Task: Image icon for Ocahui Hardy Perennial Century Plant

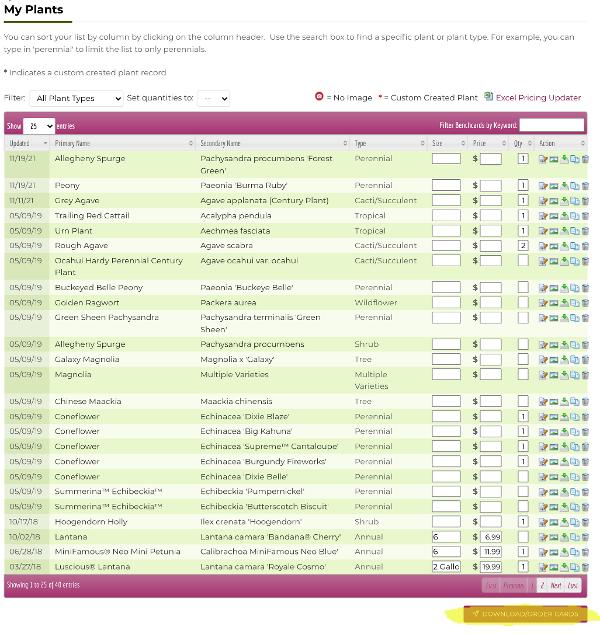Action: click(554, 262)
